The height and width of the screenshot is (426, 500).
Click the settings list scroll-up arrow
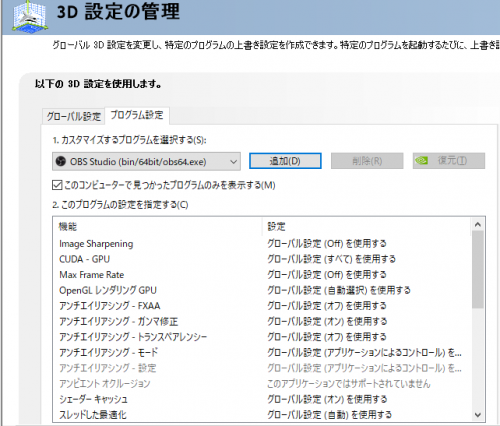[x=478, y=225]
